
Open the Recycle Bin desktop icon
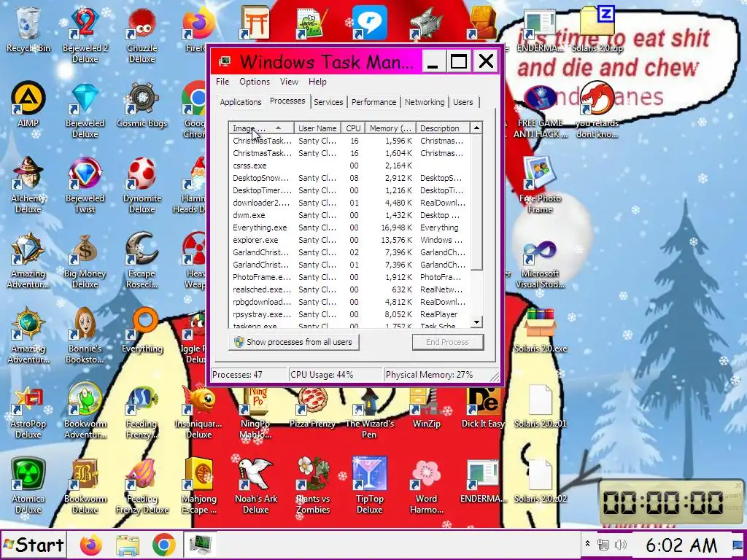click(28, 28)
